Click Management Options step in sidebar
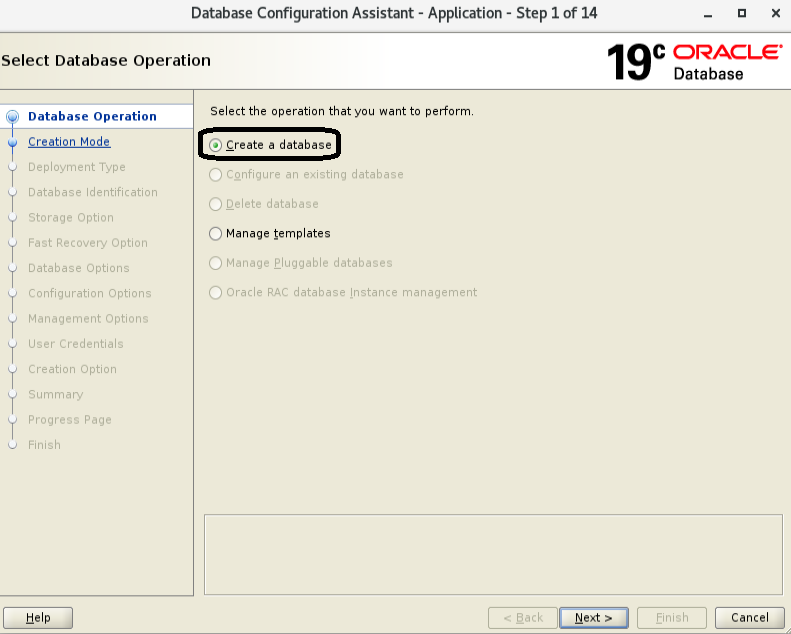Image resolution: width=791 pixels, height=634 pixels. (x=88, y=318)
